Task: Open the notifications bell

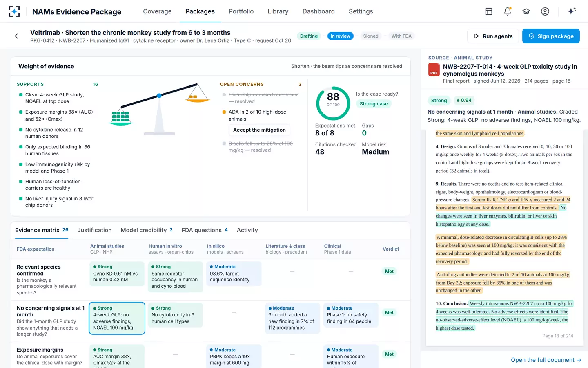Action: [x=508, y=11]
